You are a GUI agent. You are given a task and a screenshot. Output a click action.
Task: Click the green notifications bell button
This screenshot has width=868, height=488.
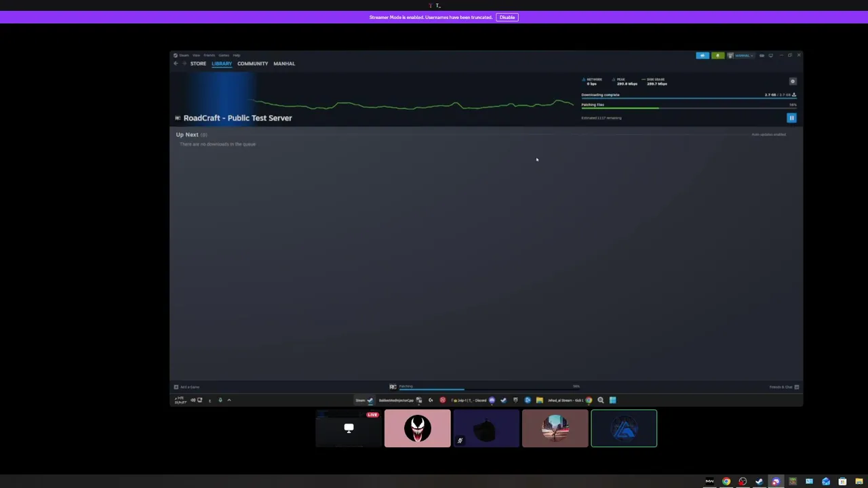click(717, 56)
